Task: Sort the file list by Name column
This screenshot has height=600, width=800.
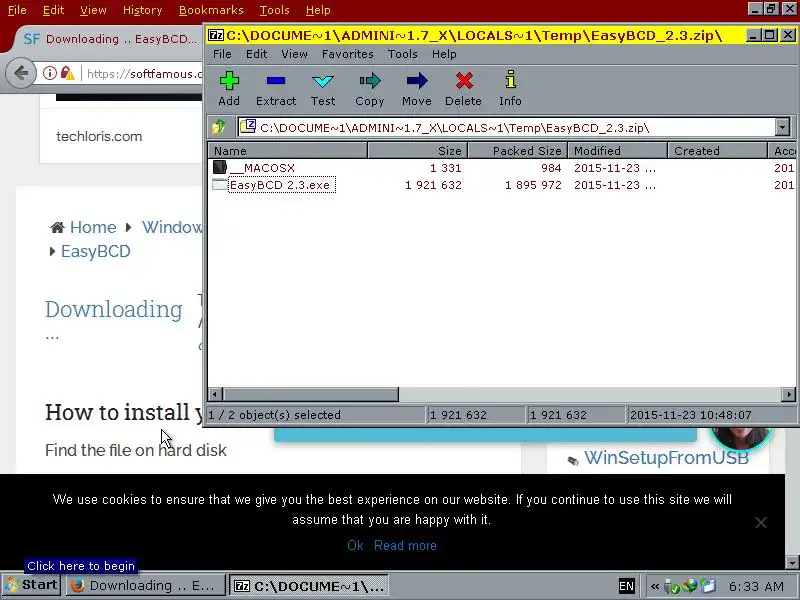Action: tap(288, 151)
